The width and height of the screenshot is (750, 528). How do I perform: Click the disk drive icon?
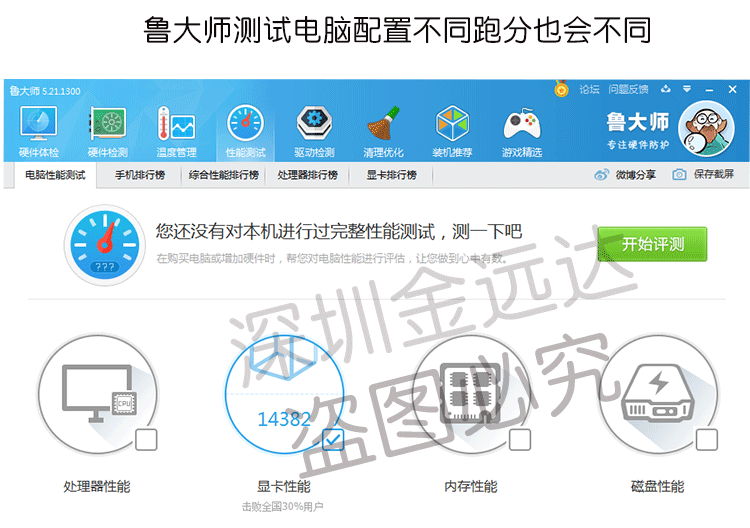tap(657, 393)
